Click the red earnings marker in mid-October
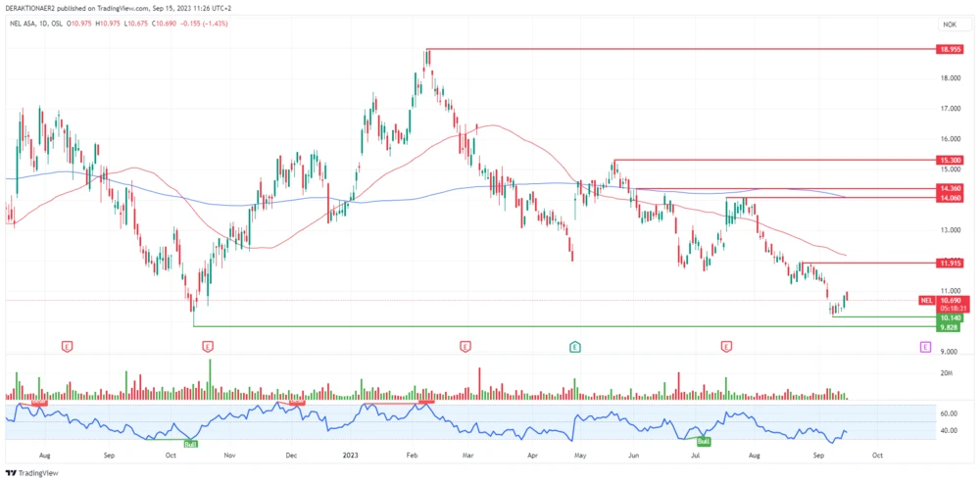Image resolution: width=980 pixels, height=483 pixels. click(x=208, y=347)
